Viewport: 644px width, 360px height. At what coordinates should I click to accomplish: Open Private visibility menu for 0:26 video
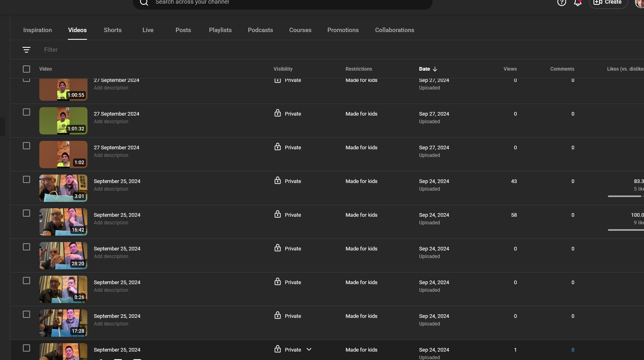pos(293,283)
